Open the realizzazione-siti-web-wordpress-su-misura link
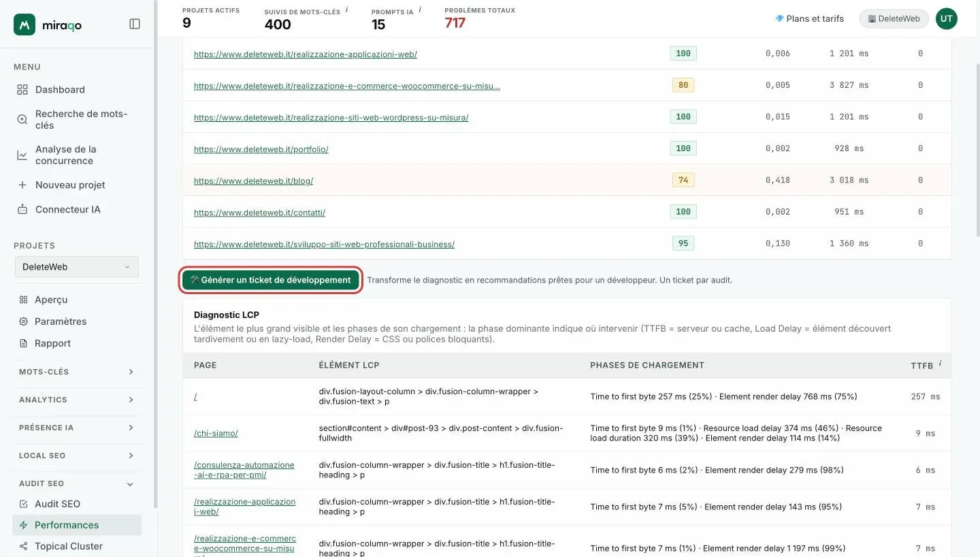This screenshot has height=557, width=980. (x=331, y=118)
